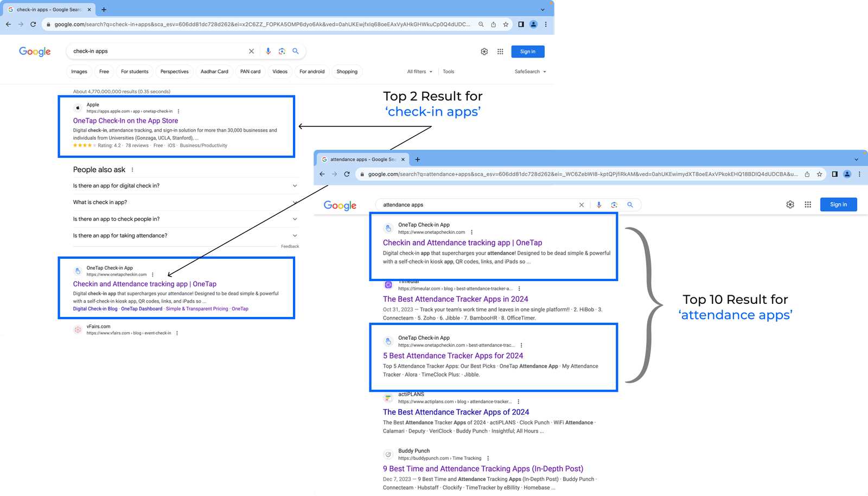Image resolution: width=868 pixels, height=496 pixels.
Task: Click the share icon in the attendance apps address bar
Action: [807, 174]
